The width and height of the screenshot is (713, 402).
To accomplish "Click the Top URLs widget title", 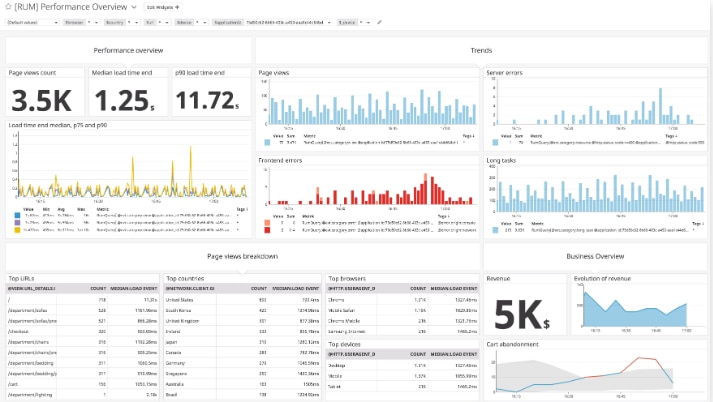I will coord(21,278).
